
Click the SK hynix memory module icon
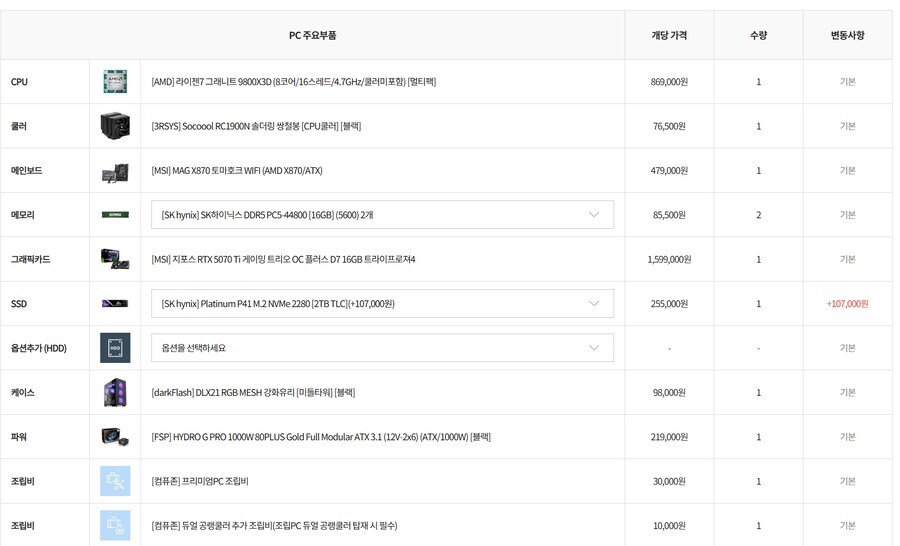[115, 215]
